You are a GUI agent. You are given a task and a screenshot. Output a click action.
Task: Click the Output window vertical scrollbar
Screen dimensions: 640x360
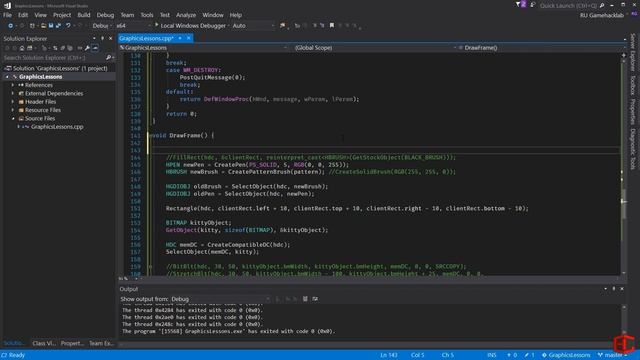[x=623, y=320]
